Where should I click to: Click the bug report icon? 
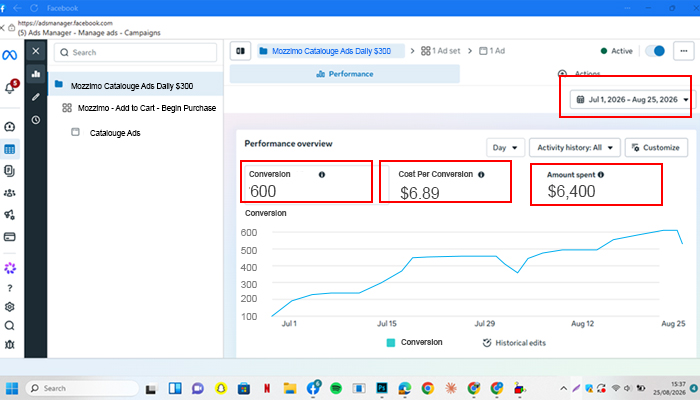[9, 344]
